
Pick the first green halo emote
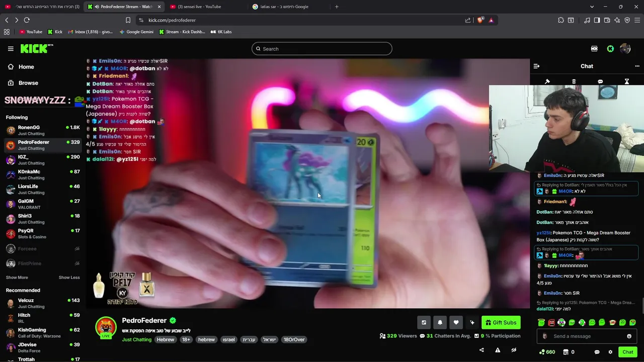(541, 323)
